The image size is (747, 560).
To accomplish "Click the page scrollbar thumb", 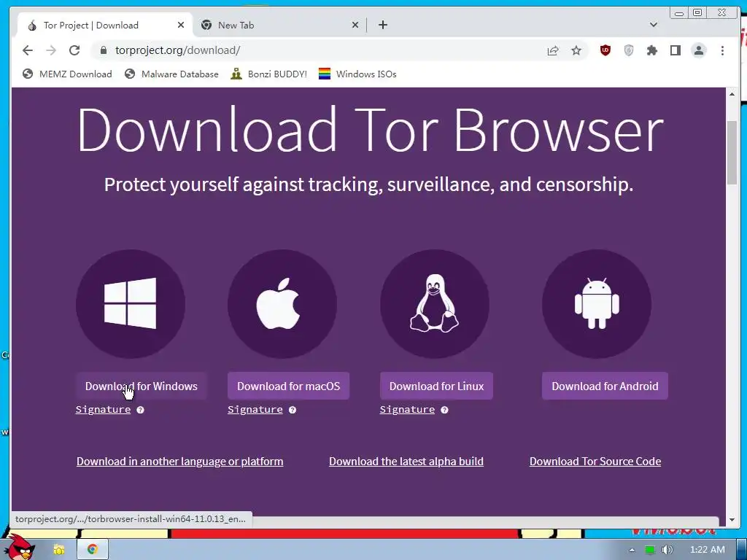I will [x=732, y=152].
